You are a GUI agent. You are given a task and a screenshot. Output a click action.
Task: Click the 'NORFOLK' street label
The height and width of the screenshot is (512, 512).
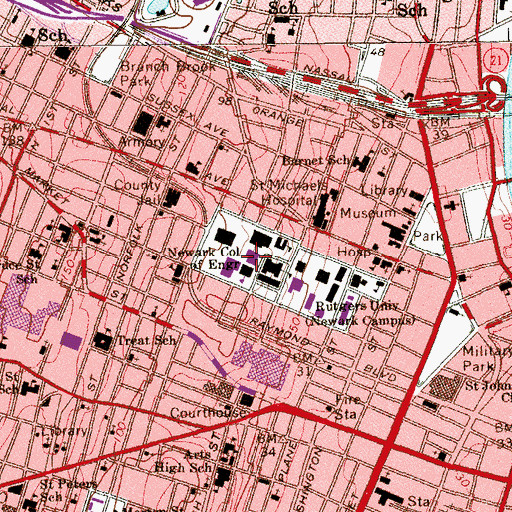point(130,253)
